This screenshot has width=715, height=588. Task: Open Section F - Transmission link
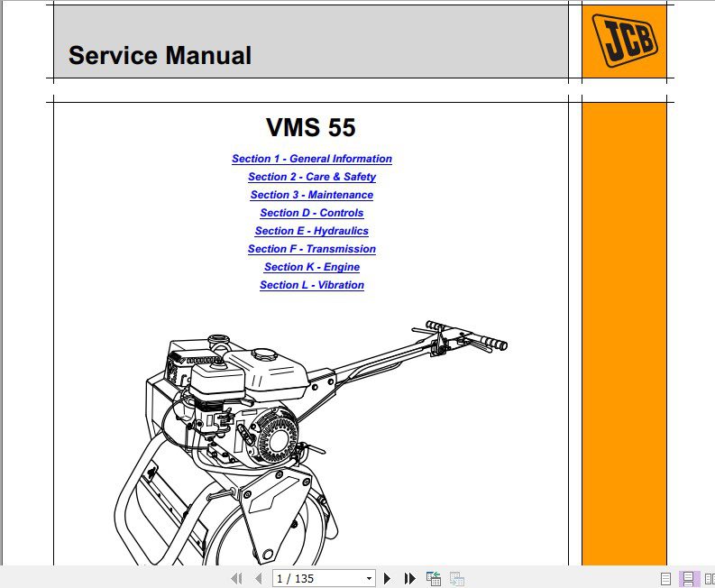[312, 249]
